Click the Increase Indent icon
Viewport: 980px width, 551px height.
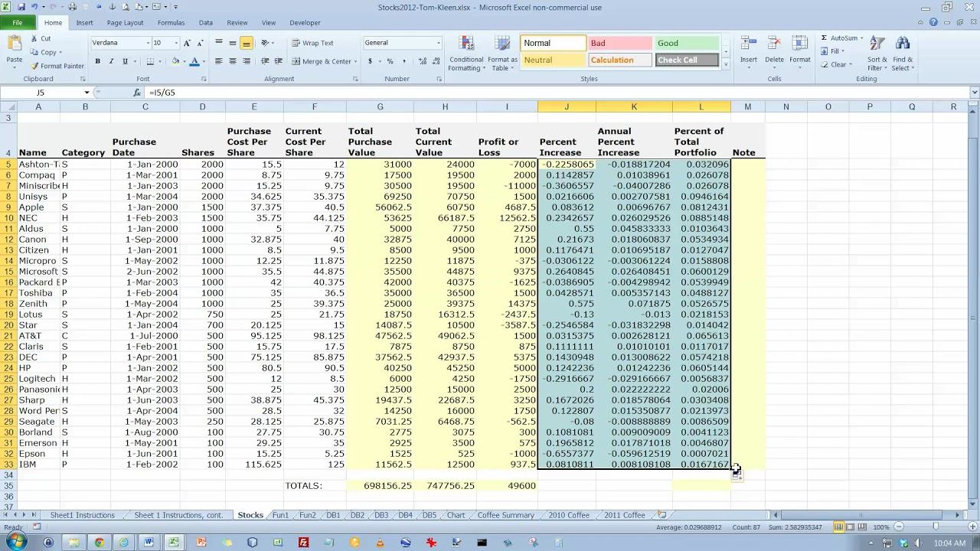coord(279,61)
